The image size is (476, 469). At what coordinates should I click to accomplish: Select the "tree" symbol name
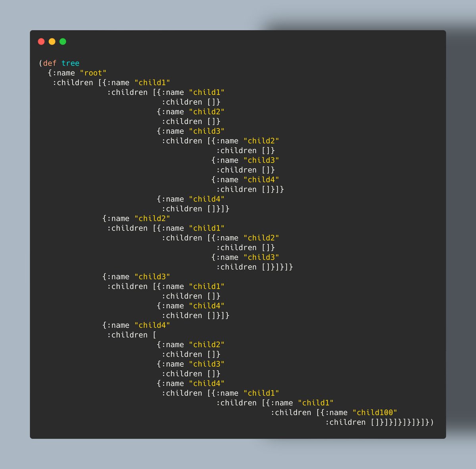tap(70, 63)
